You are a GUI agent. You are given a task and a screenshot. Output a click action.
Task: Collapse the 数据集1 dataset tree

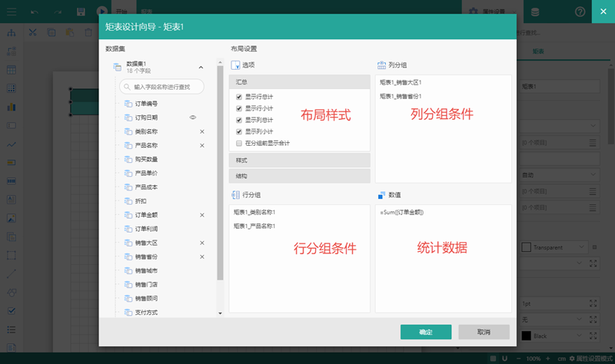(201, 68)
